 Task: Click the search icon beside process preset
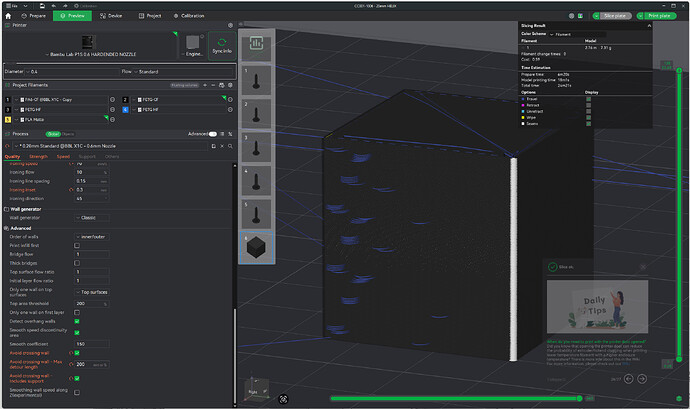point(230,146)
